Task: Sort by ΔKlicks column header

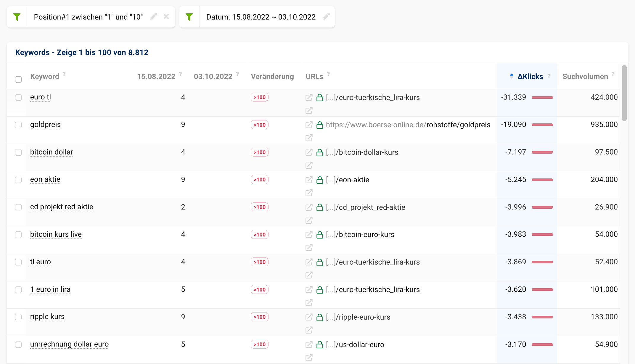Action: click(530, 76)
